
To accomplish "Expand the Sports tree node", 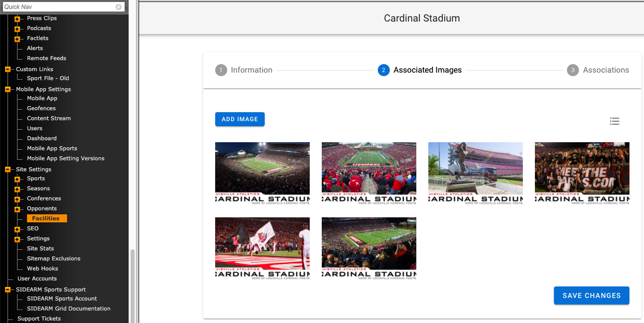I will (17, 179).
